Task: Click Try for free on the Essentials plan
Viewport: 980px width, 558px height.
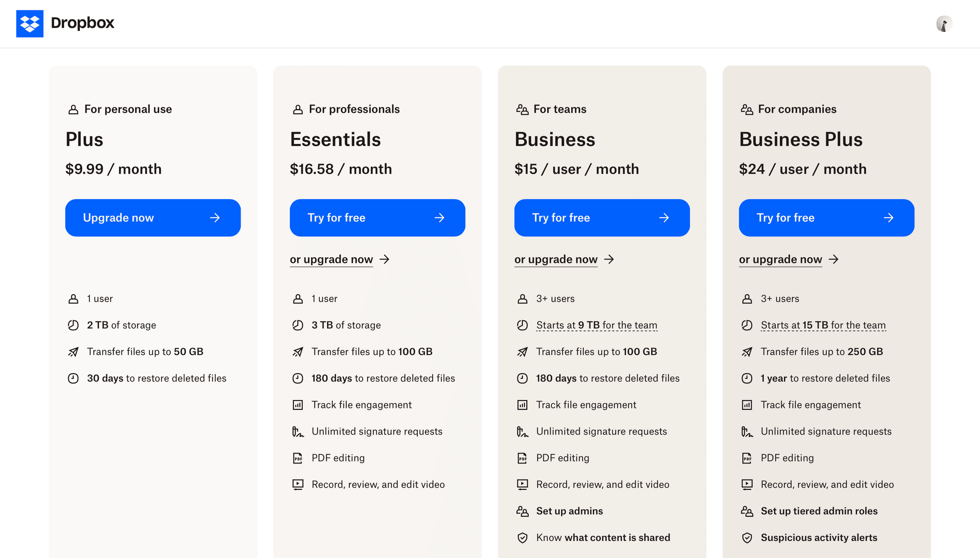Action: tap(377, 218)
